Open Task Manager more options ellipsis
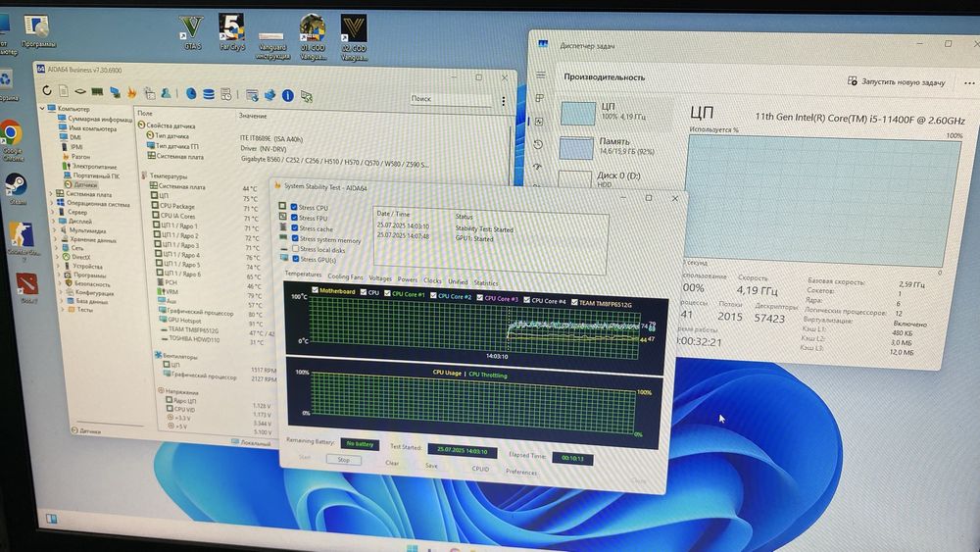This screenshot has height=552, width=980. click(x=969, y=83)
